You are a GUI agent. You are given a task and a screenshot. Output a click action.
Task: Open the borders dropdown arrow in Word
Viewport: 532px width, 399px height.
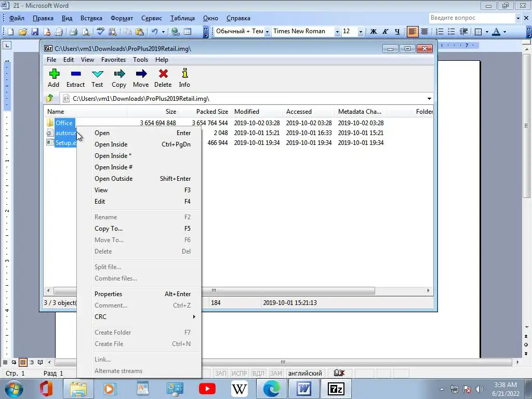487,32
